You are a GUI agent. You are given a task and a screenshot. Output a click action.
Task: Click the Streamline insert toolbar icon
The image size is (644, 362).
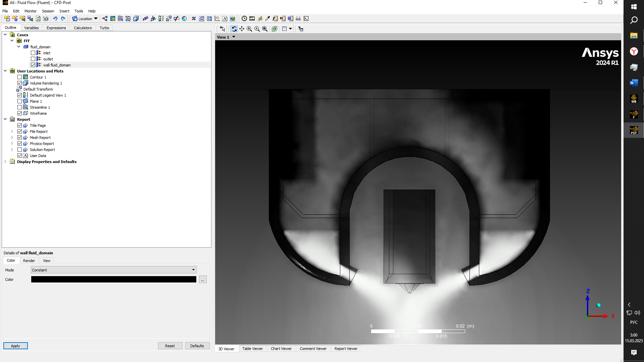pyautogui.click(x=120, y=19)
